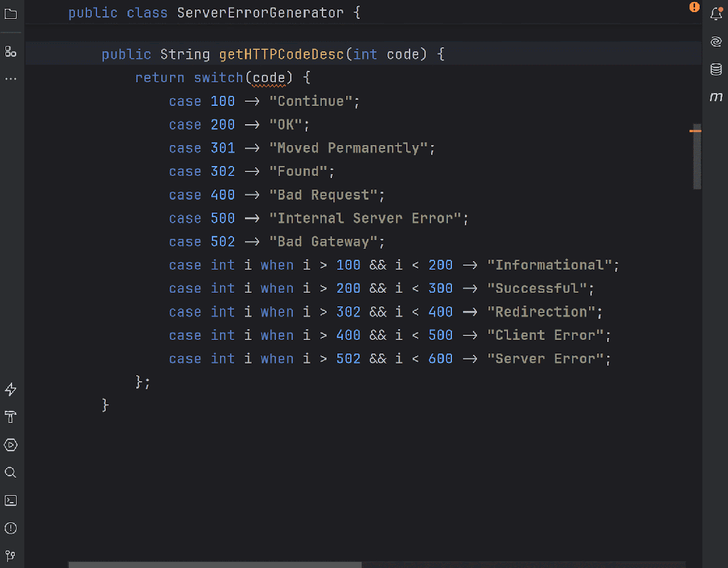728x568 pixels.
Task: Open the Database tool window
Action: [716, 69]
